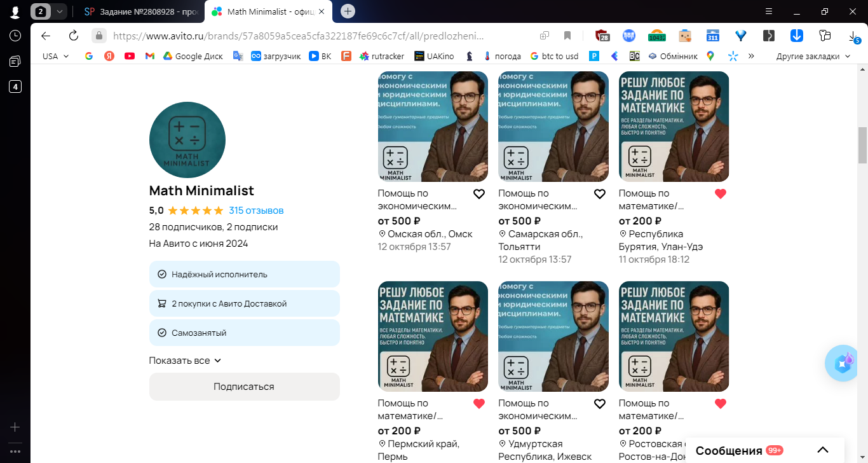This screenshot has height=463, width=868.
Task: Open the browser profile icon
Action: point(15,11)
